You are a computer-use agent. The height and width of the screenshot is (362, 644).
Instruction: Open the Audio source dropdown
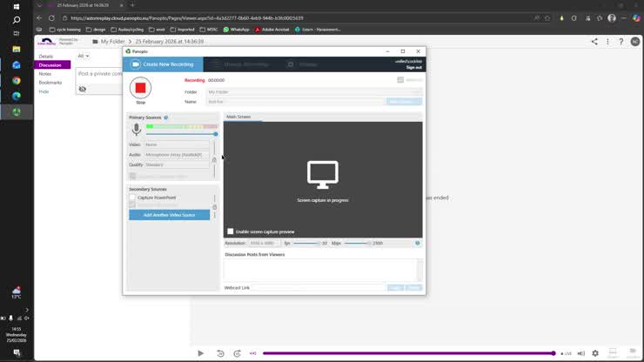tap(177, 155)
